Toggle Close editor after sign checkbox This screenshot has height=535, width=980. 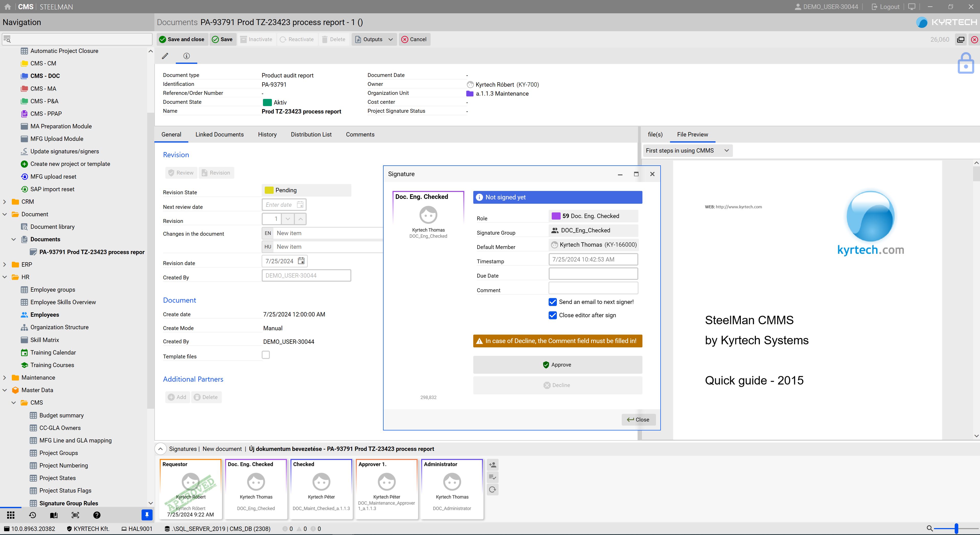[552, 315]
